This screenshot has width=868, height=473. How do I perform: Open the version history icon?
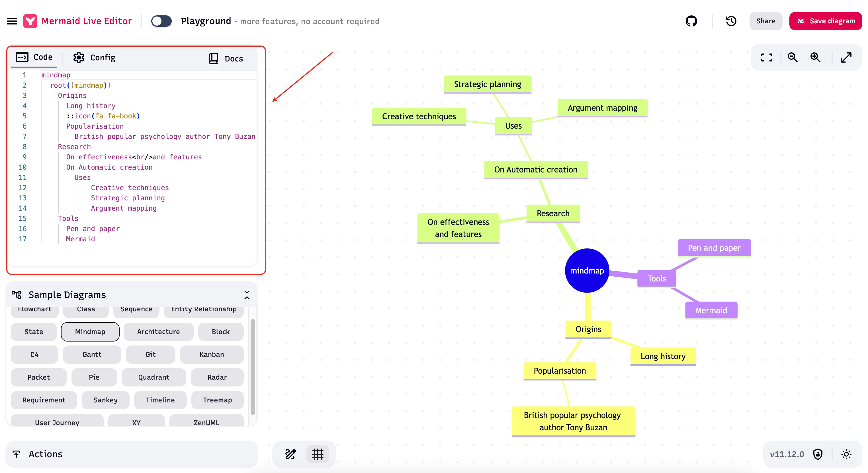[731, 21]
